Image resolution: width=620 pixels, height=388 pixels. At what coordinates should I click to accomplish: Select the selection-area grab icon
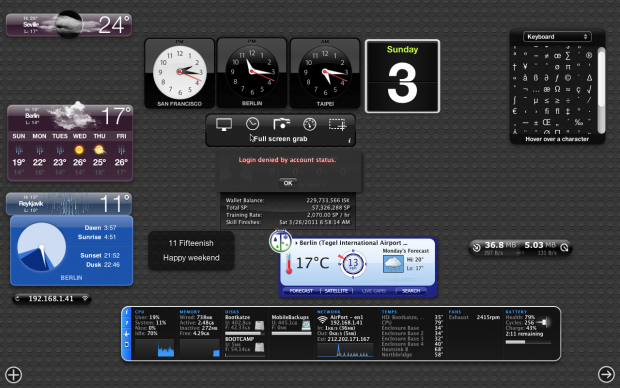pos(337,124)
